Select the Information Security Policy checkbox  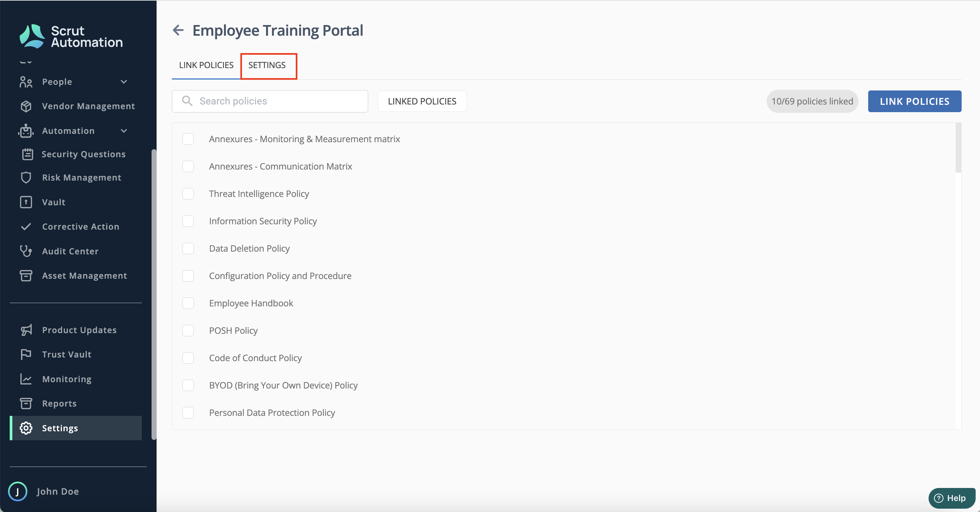click(188, 221)
